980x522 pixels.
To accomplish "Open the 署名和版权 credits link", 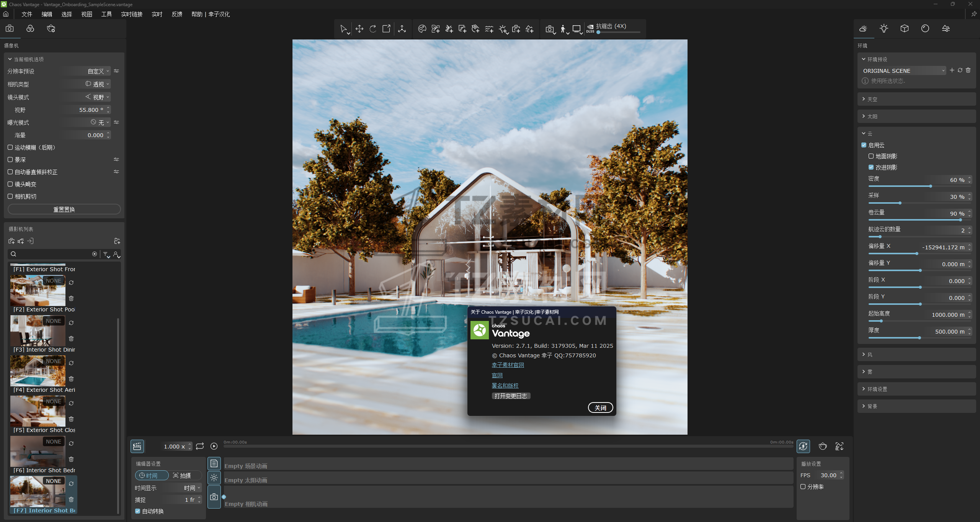I will (505, 386).
